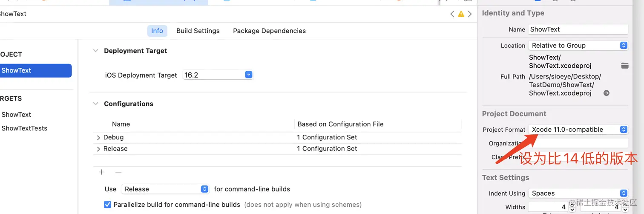Click the folder icon to choose location
644x214 pixels.
coord(625,66)
